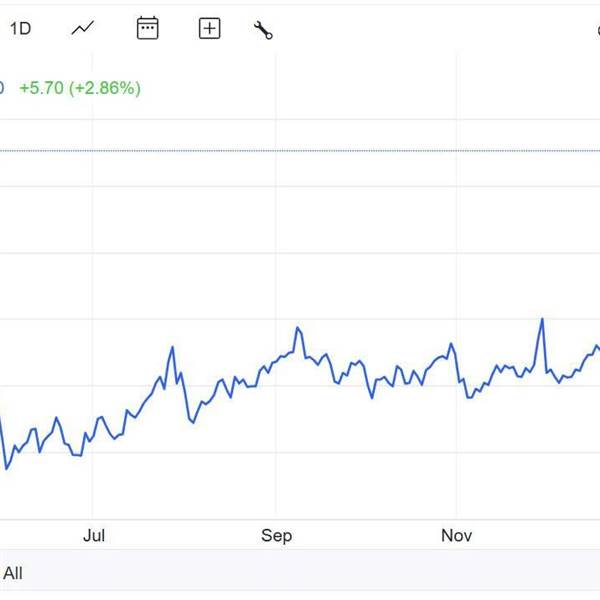Viewport: 600px width, 600px height.
Task: Click the plus-in-square add icon
Action: 209,29
